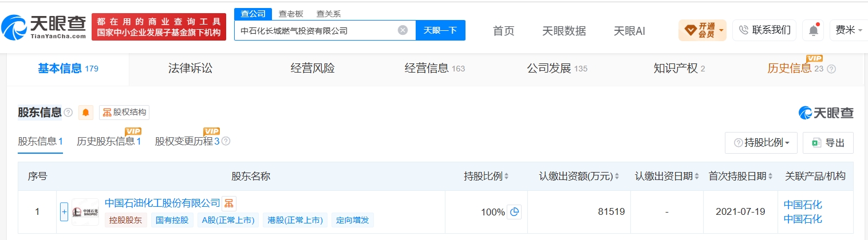Screen dimensions: 868x240
Task: Click the A股(正常上市) tag
Action: (x=228, y=220)
